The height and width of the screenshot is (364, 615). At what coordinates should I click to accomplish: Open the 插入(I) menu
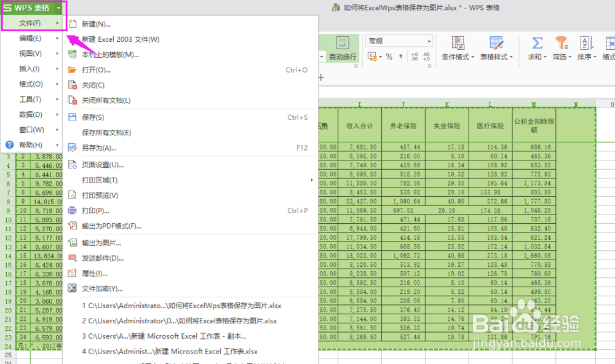coord(32,69)
